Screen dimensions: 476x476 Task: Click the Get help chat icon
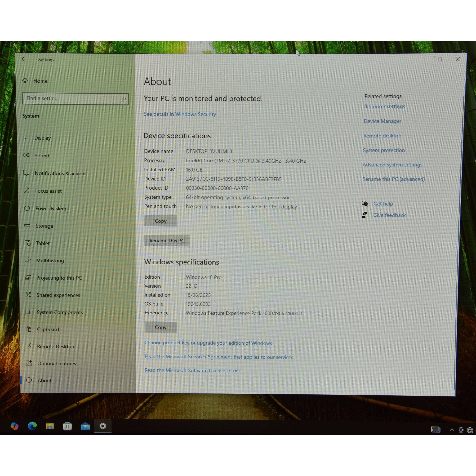point(365,204)
